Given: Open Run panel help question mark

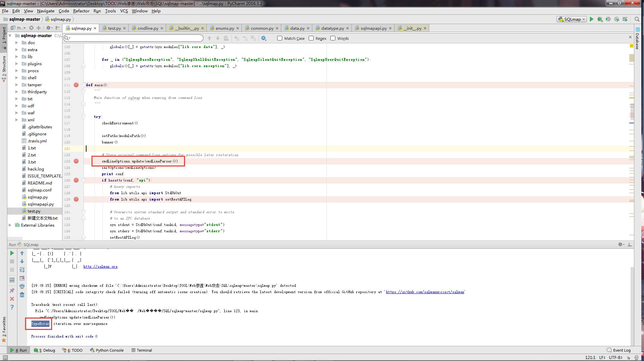Looking at the screenshot, I should click(12, 307).
